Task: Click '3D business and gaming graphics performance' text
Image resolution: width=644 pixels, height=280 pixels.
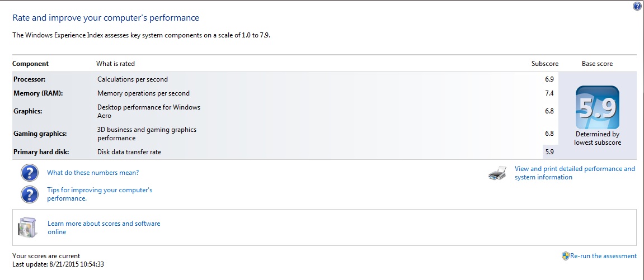Action: 147,134
